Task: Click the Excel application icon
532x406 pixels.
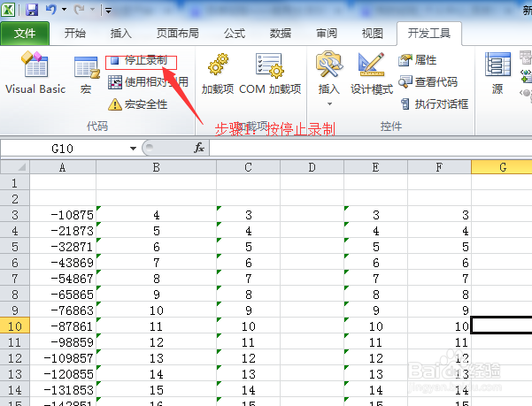Action: tap(8, 10)
